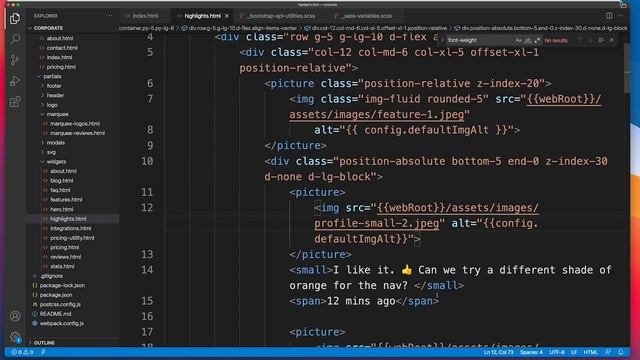Change indentation via Spaces: 4
The width and height of the screenshot is (640, 360).
tap(531, 352)
